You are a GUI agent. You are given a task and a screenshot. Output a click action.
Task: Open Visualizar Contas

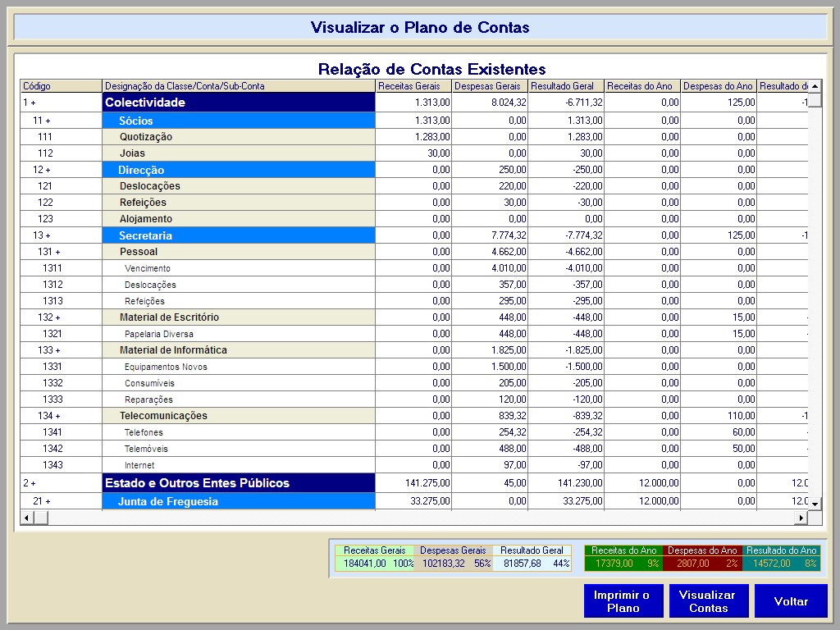point(708,601)
